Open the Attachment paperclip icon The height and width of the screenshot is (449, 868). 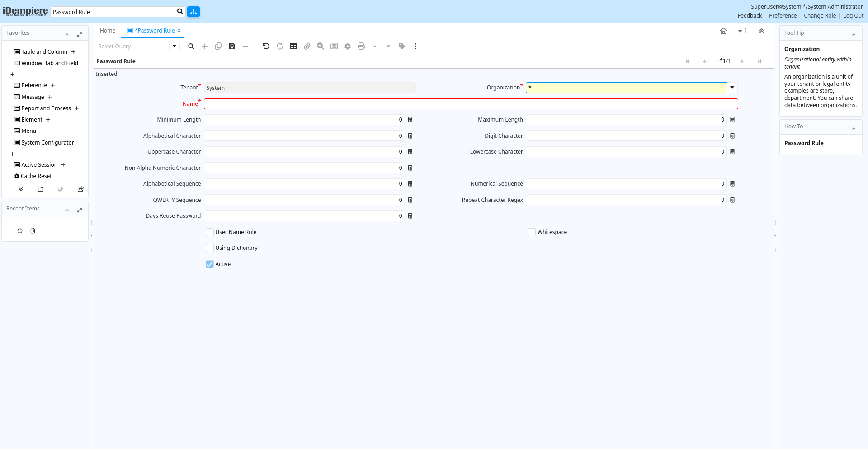click(307, 47)
